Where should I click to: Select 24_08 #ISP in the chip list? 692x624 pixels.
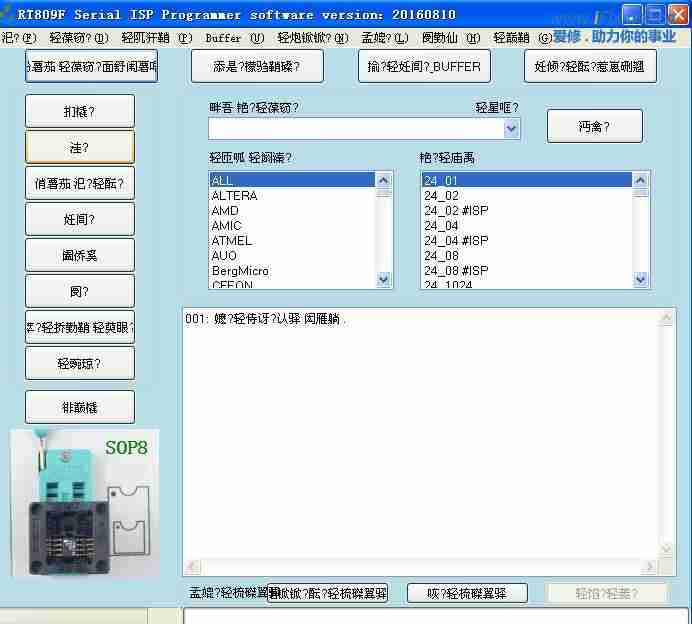pos(527,271)
